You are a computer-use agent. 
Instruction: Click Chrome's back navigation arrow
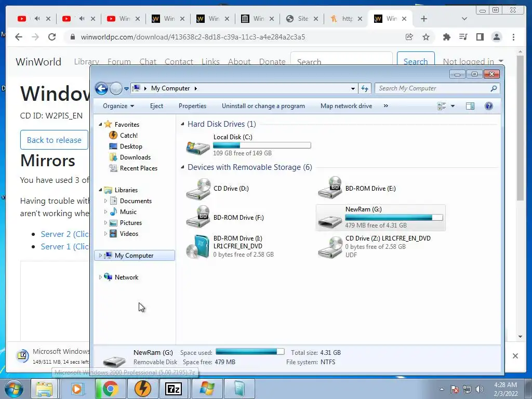[x=19, y=37]
